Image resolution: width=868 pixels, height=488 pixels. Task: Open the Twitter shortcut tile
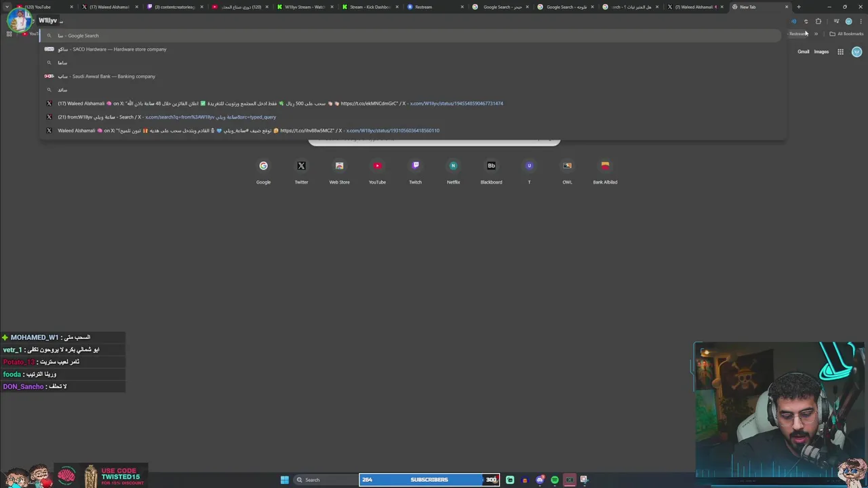tap(301, 172)
